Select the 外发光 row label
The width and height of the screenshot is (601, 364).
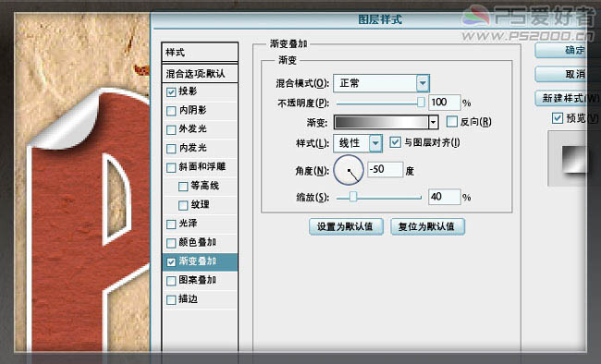tap(192, 129)
